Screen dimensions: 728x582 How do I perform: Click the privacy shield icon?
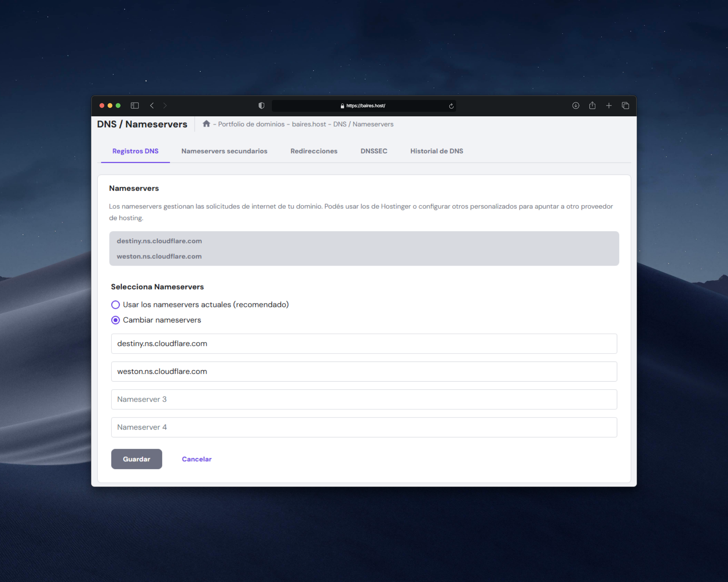pos(261,106)
